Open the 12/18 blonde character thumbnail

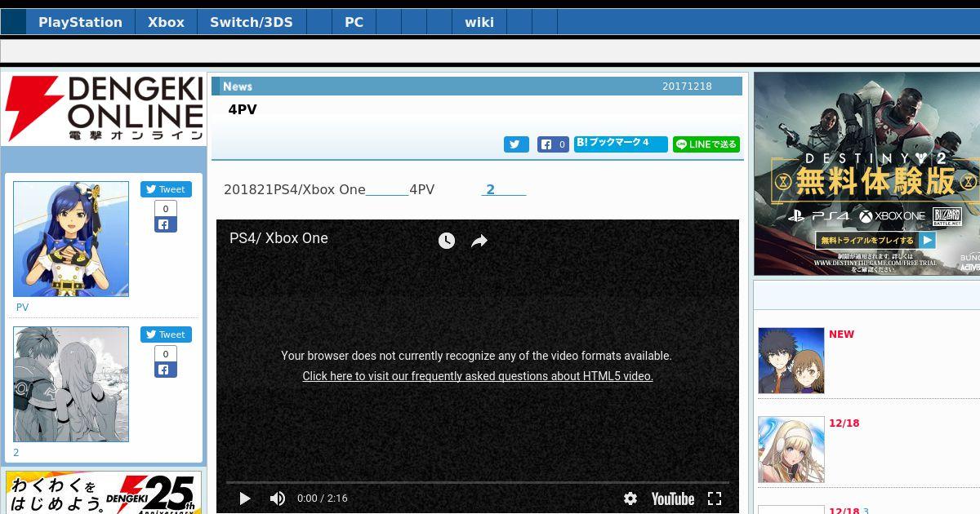coord(791,450)
